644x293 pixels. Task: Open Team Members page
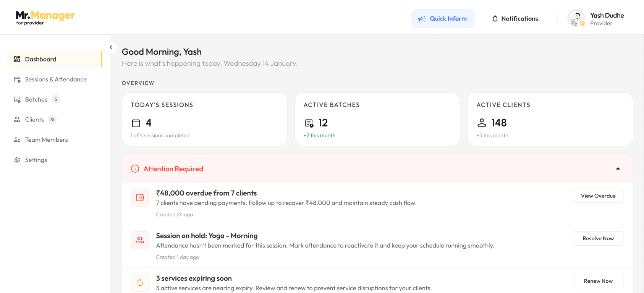[x=55, y=140]
